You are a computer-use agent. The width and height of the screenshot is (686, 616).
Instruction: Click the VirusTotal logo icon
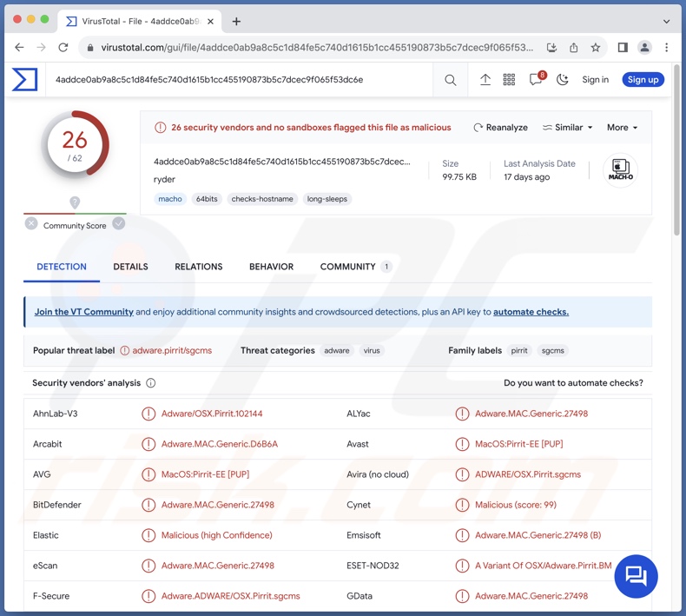(24, 80)
